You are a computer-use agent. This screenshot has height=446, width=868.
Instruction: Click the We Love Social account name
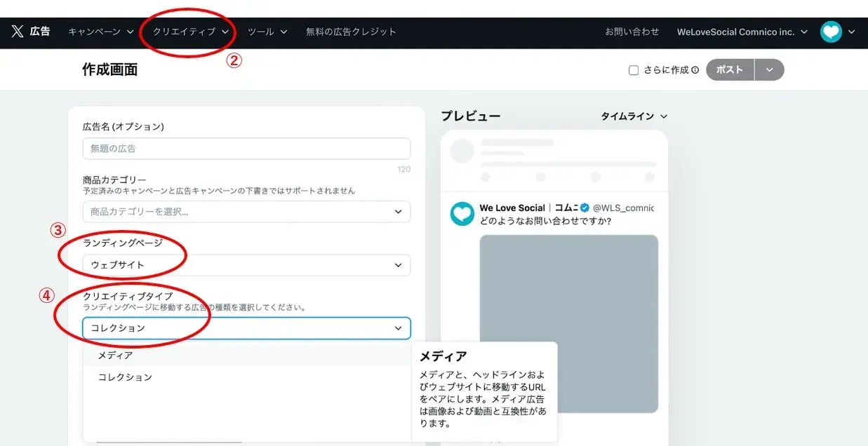[528, 208]
